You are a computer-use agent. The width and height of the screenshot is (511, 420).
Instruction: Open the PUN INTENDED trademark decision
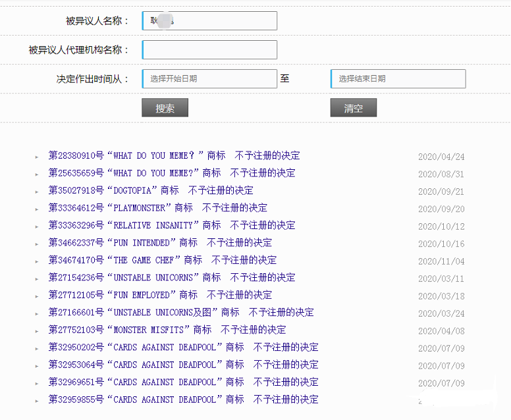coord(160,243)
